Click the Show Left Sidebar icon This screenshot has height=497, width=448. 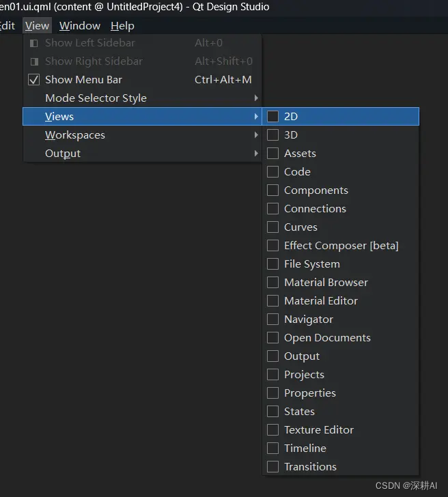tap(34, 43)
